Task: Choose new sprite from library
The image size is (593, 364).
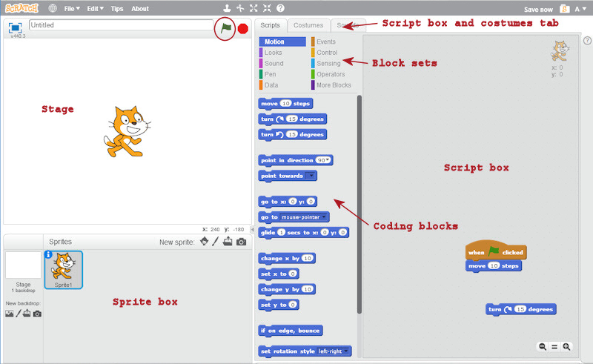Action: pos(205,242)
